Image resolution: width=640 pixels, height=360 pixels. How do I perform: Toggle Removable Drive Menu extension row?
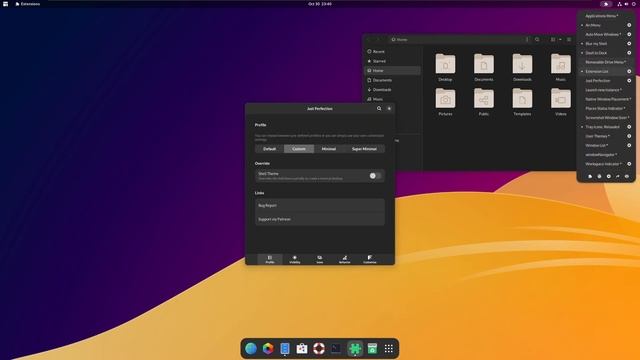pyautogui.click(x=606, y=62)
